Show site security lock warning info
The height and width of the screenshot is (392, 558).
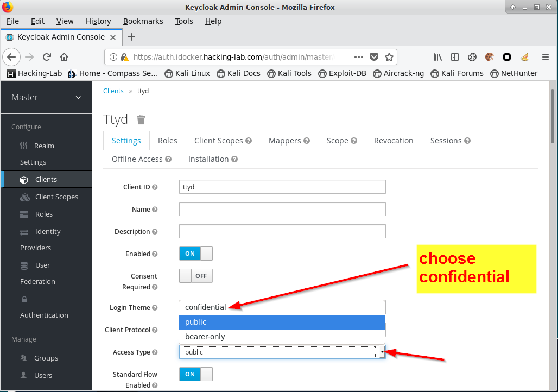click(x=124, y=57)
